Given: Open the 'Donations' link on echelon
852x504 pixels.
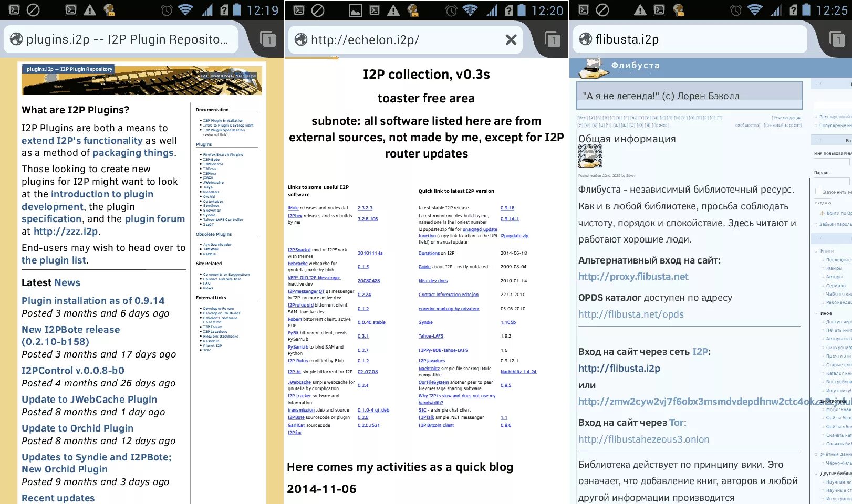Looking at the screenshot, I should click(429, 253).
